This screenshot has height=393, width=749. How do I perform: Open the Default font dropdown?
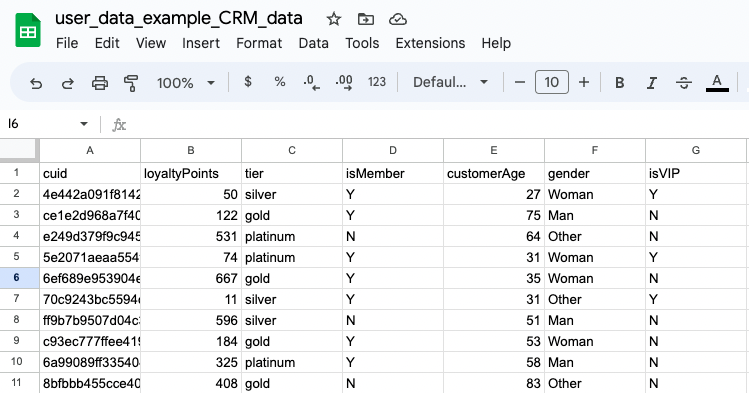tap(450, 82)
